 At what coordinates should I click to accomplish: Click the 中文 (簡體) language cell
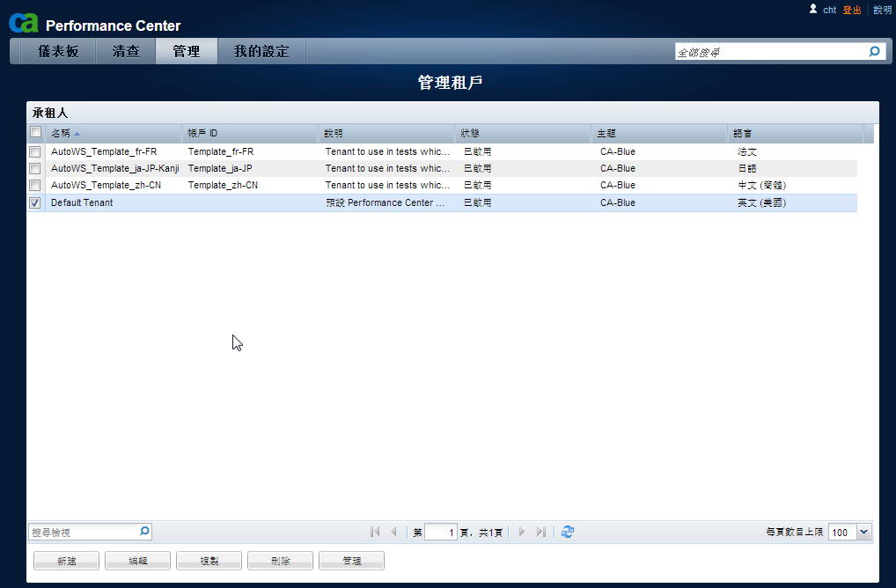(761, 185)
